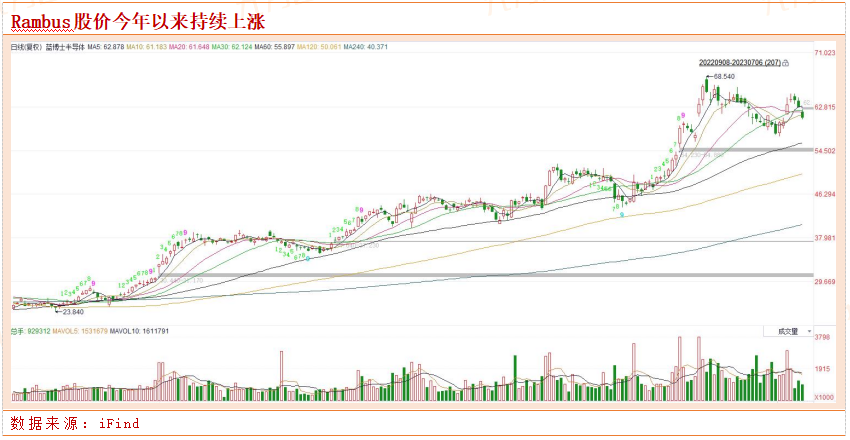Click the MA240: 40.371 indicator label
This screenshot has width=850, height=440.
click(x=365, y=47)
